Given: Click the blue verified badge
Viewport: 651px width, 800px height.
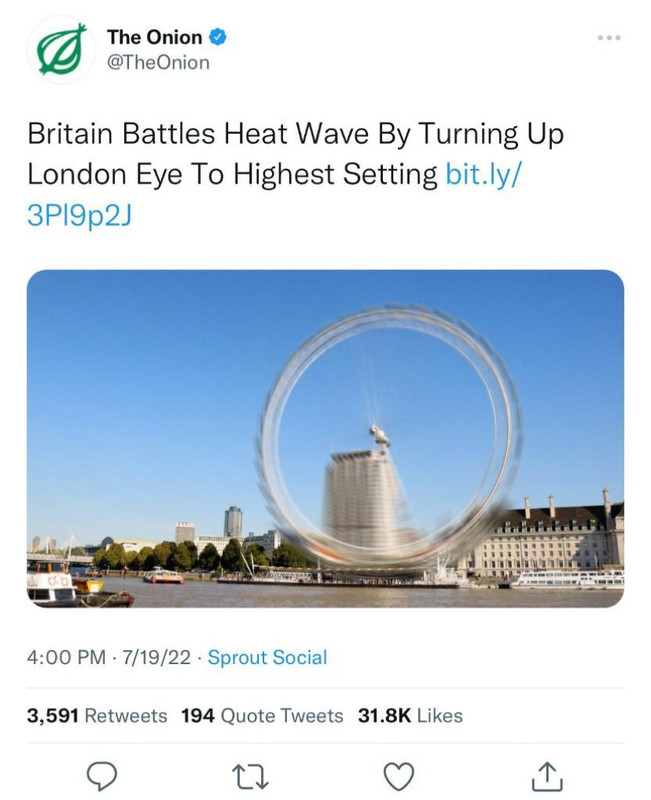Looking at the screenshot, I should pyautogui.click(x=218, y=37).
